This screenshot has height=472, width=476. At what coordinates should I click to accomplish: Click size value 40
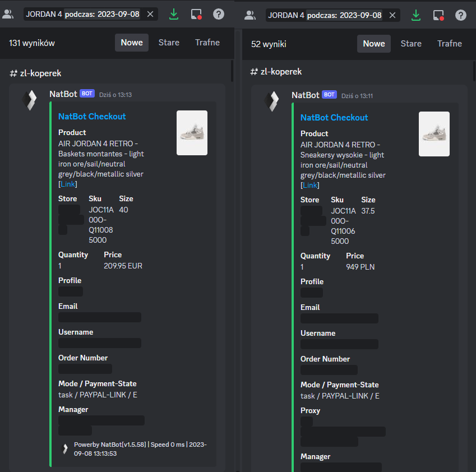(123, 210)
